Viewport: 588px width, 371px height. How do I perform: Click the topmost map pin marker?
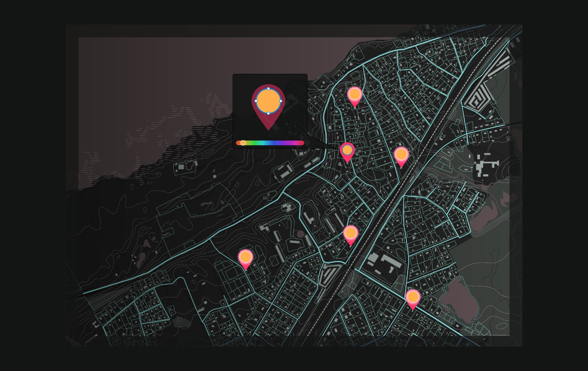coord(355,95)
